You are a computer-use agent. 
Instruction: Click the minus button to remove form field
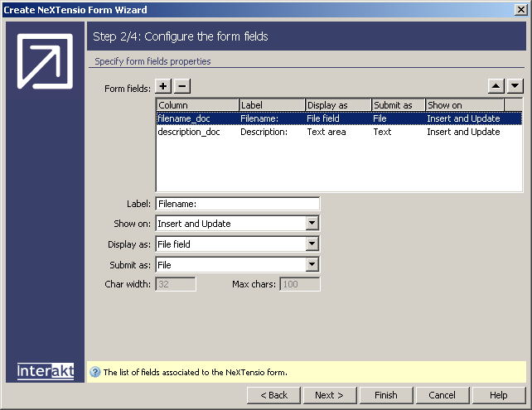click(x=182, y=86)
